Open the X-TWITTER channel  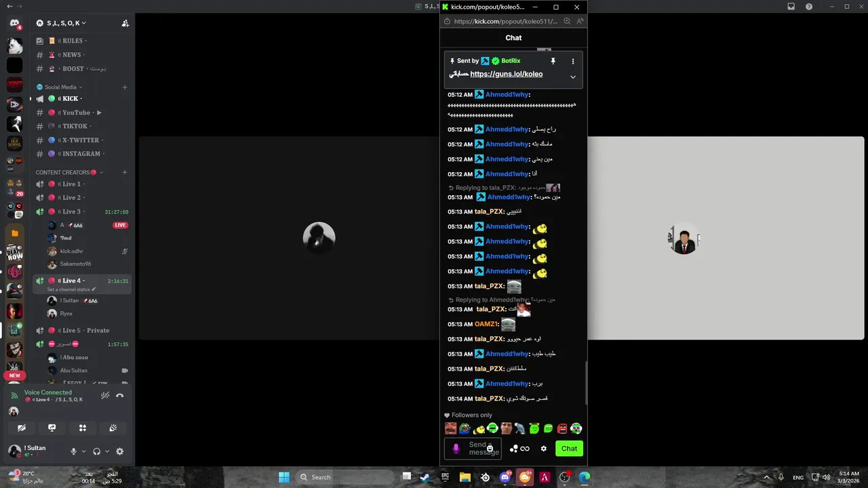coord(81,140)
